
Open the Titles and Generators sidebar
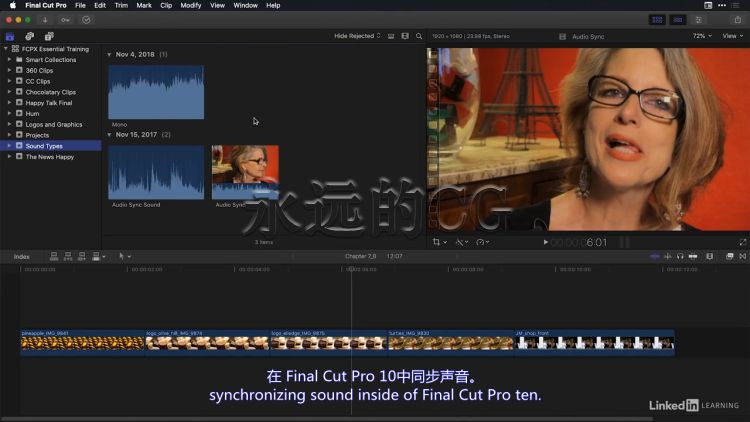(49, 36)
